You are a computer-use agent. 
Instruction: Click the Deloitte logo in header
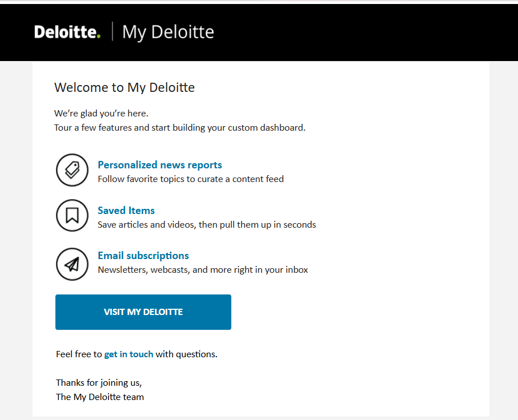(x=67, y=32)
